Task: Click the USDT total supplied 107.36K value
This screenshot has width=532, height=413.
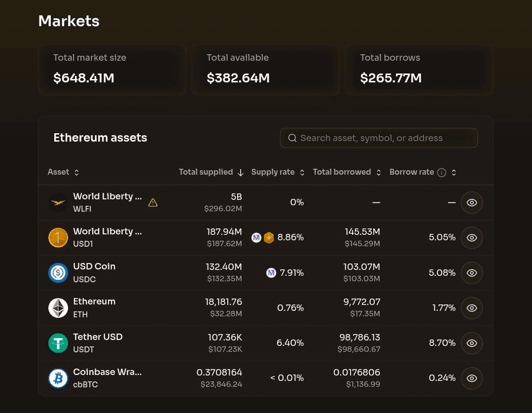Action: click(x=225, y=338)
